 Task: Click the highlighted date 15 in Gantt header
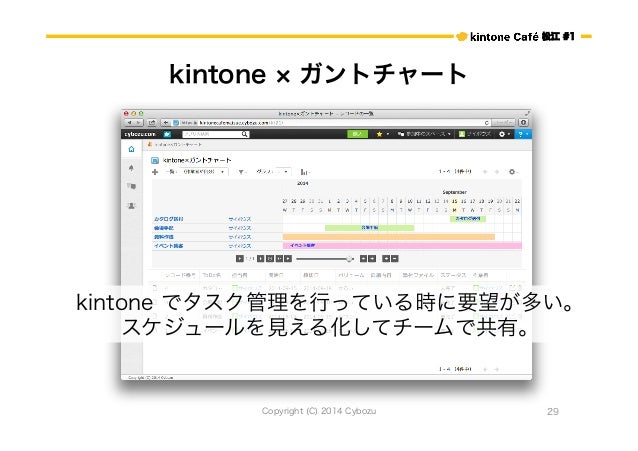[x=454, y=201]
